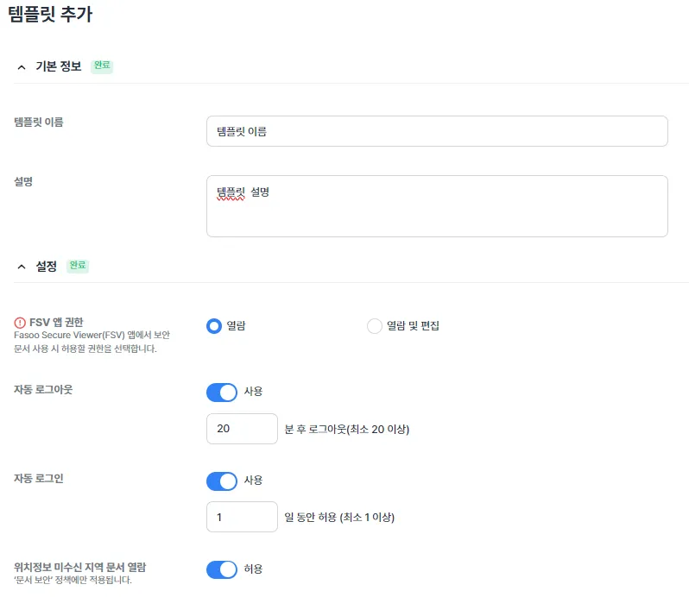
Task: Turn off the 자동 로그인 toggle
Action: pos(221,481)
